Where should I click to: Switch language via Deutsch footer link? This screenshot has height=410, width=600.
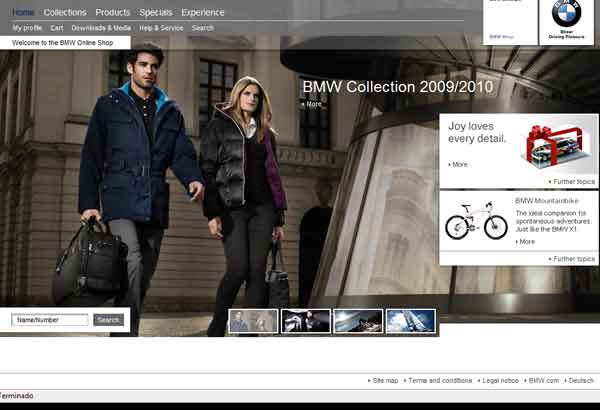[580, 381]
